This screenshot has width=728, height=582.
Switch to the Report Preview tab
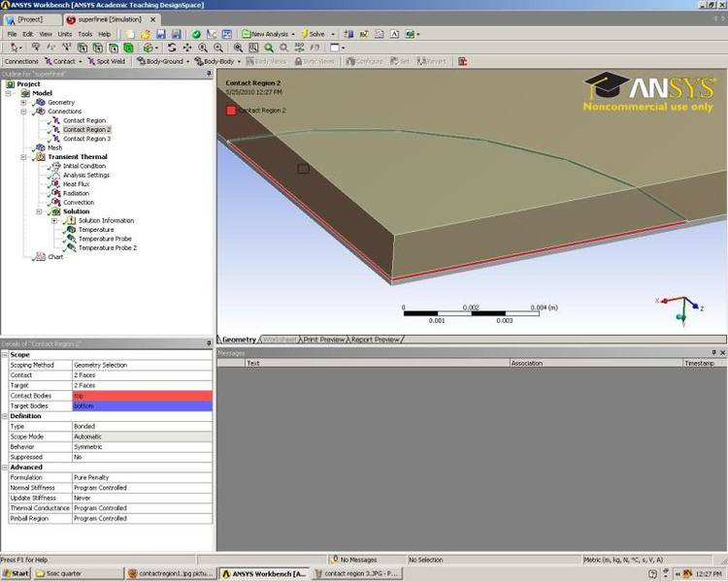pos(375,339)
